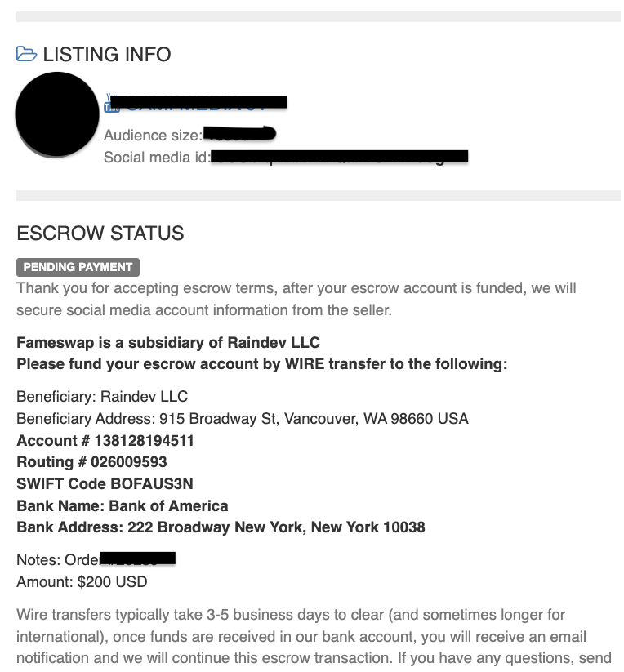Click the PENDING PAYMENT status badge
The image size is (624, 672).
[78, 267]
